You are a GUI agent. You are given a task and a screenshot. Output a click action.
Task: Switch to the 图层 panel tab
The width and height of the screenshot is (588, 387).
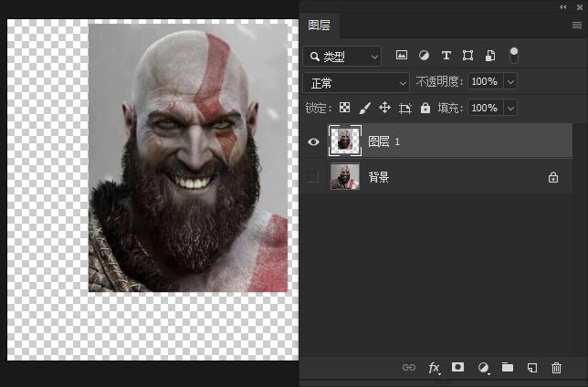(320, 26)
